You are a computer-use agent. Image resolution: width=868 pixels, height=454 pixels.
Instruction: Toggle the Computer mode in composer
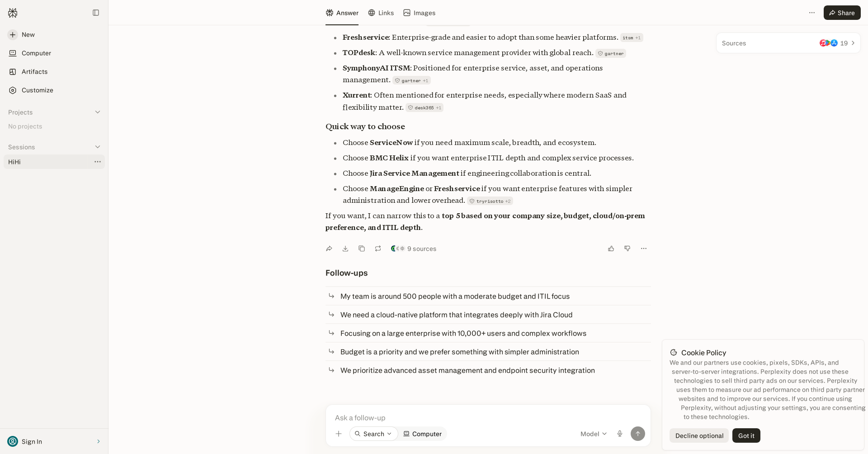[x=422, y=434]
